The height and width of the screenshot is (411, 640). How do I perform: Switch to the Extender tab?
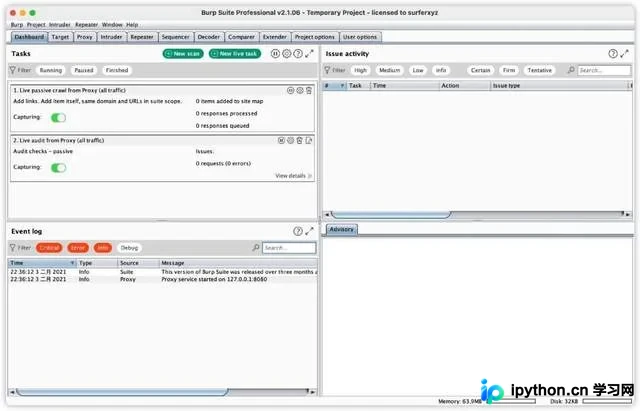(275, 37)
